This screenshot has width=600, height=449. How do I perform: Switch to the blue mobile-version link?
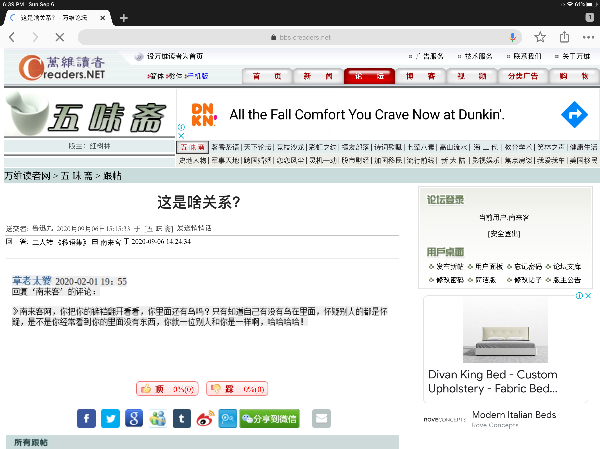click(x=197, y=76)
